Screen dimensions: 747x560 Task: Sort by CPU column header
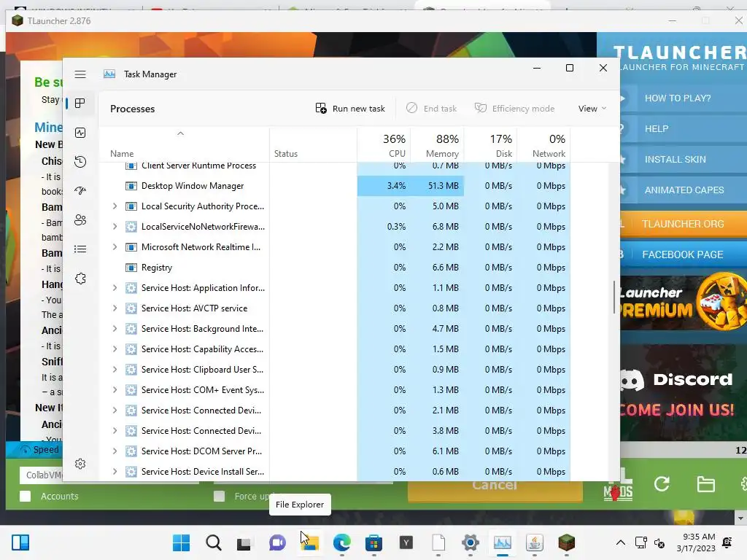pos(384,145)
